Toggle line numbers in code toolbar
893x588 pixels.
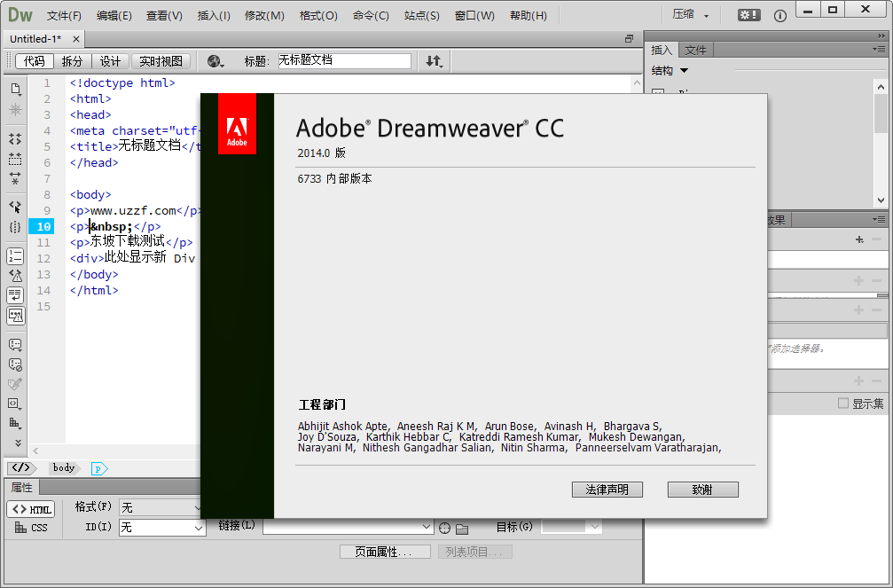pyautogui.click(x=15, y=255)
